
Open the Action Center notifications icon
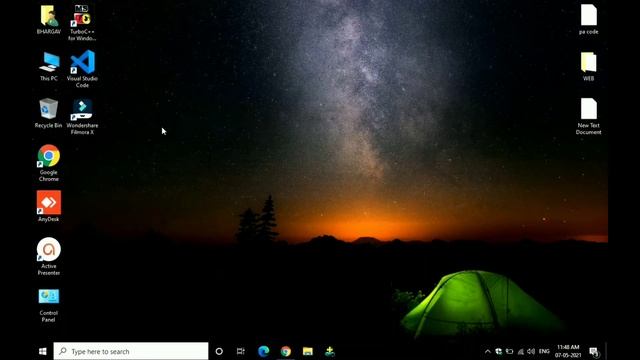[x=594, y=351]
